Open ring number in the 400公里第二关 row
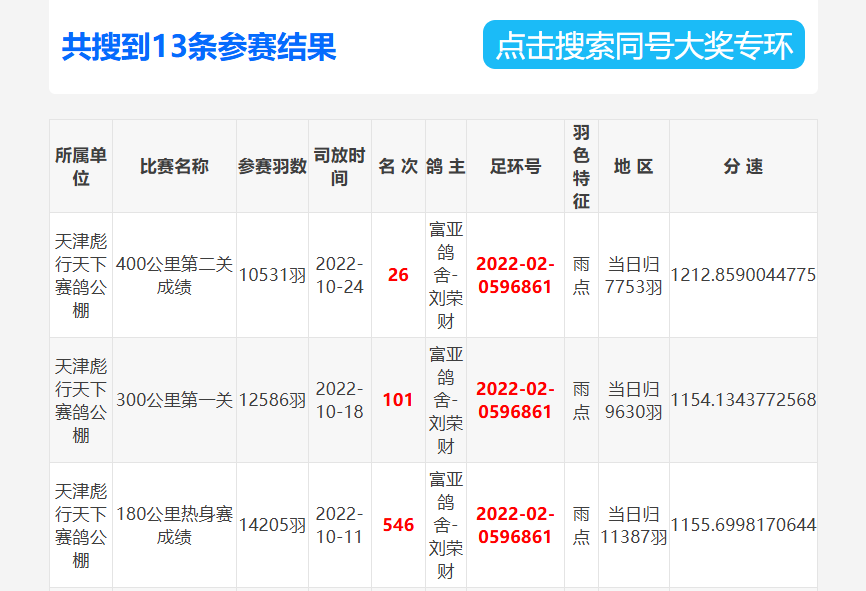The image size is (866, 591). (x=515, y=275)
